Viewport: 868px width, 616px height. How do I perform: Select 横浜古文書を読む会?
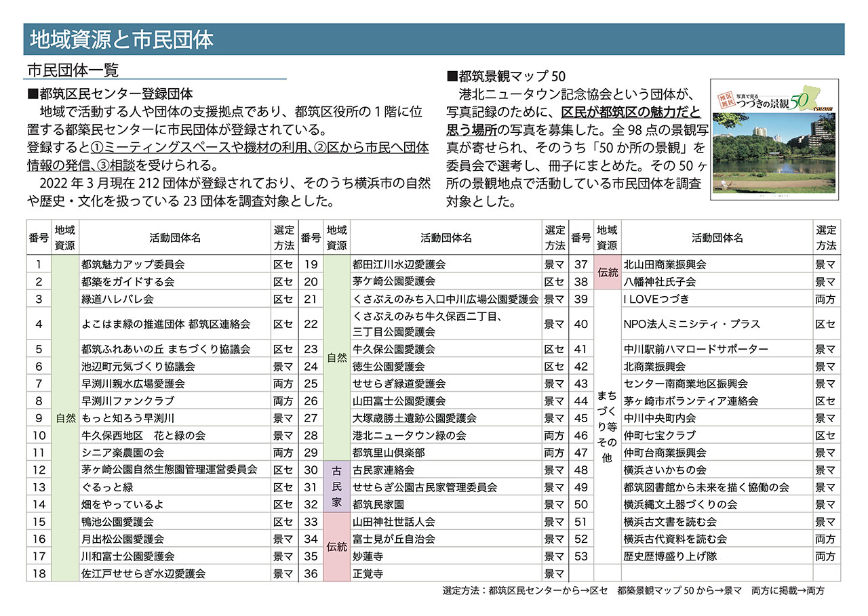(670, 522)
